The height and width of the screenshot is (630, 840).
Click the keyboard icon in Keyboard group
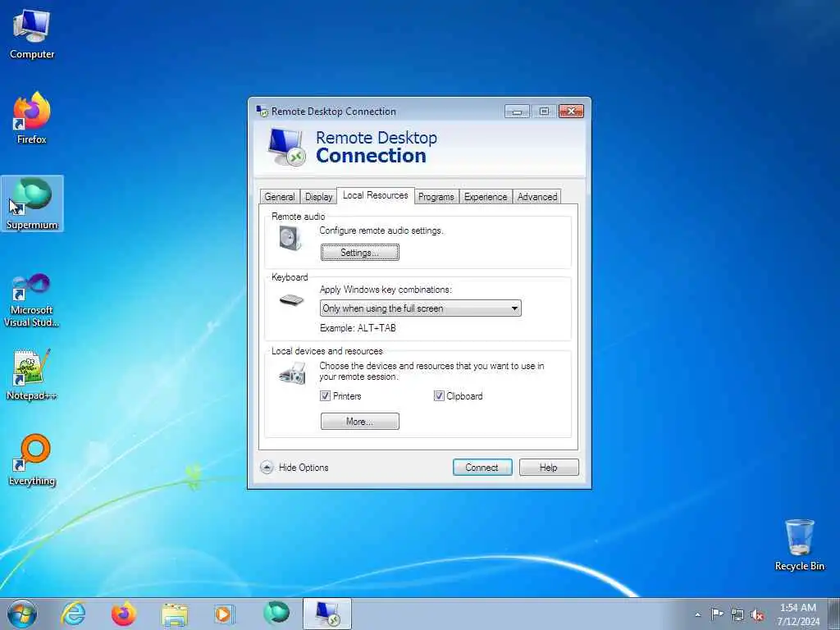pyautogui.click(x=291, y=300)
